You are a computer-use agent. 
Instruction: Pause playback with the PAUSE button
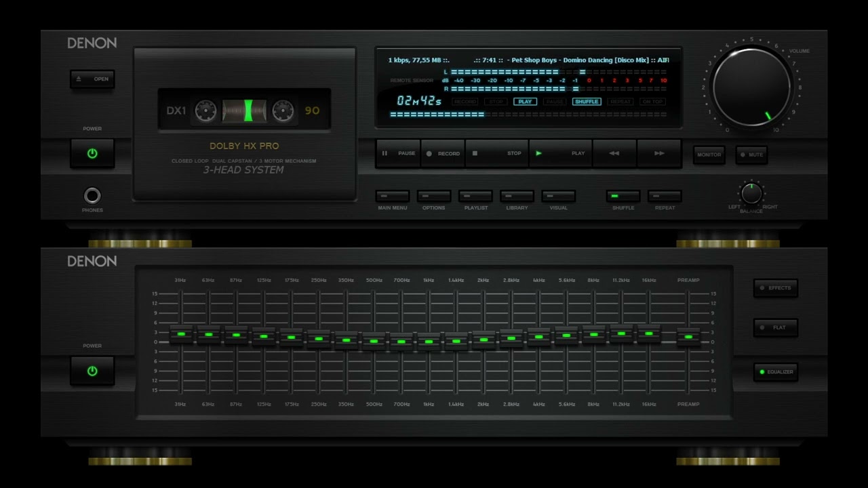398,153
